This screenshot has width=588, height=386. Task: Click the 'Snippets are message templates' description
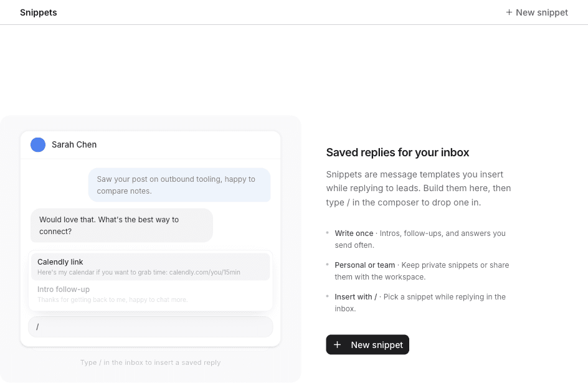tap(419, 188)
